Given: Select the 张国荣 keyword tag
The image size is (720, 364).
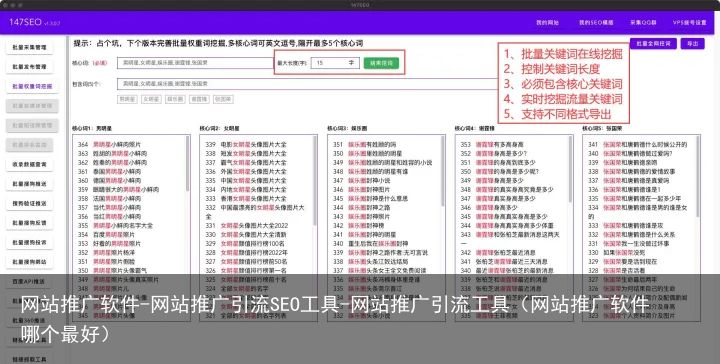Looking at the screenshot, I should pos(223,99).
